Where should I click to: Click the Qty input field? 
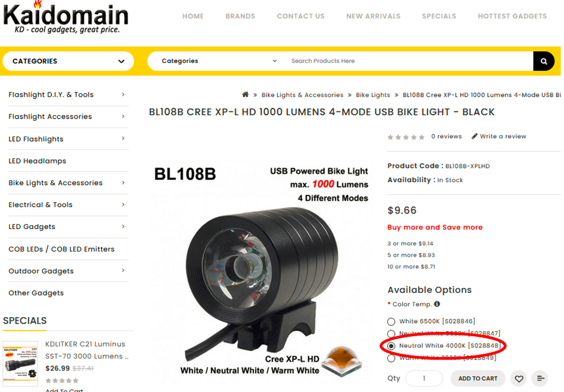tap(424, 378)
